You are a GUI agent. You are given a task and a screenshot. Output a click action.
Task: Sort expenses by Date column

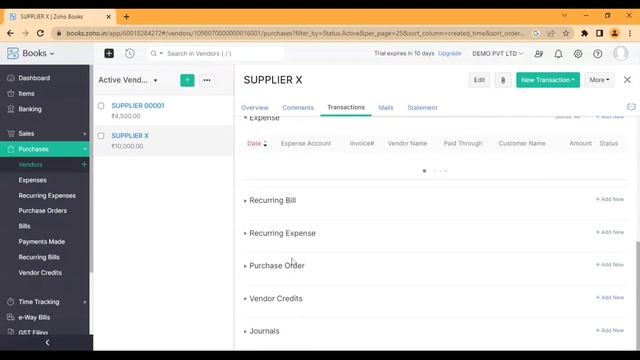(257, 144)
